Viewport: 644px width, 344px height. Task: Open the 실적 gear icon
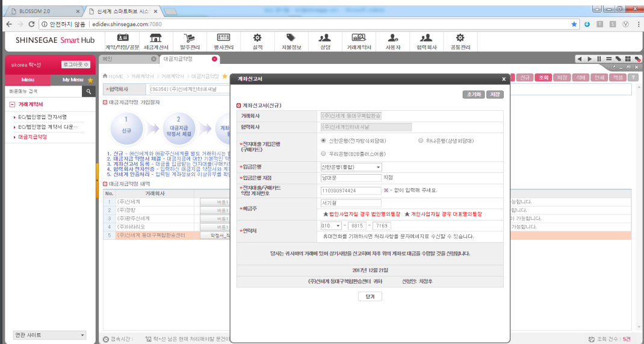coord(257,38)
